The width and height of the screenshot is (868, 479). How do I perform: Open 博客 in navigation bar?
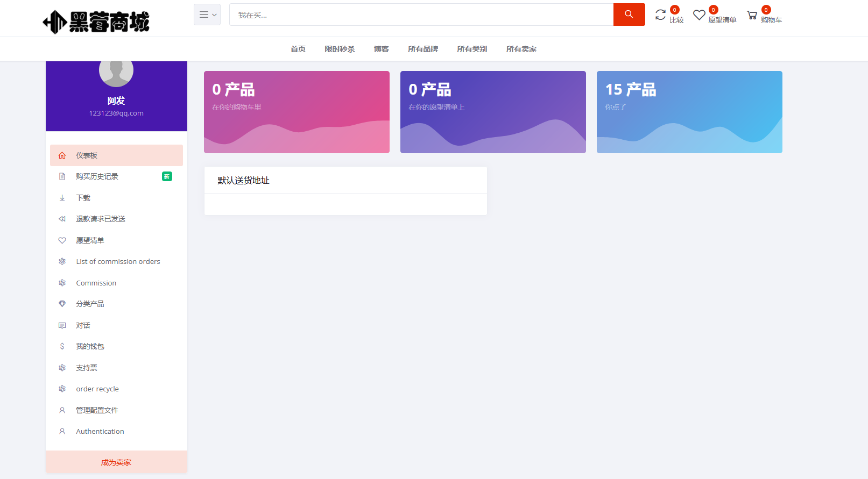click(x=382, y=49)
